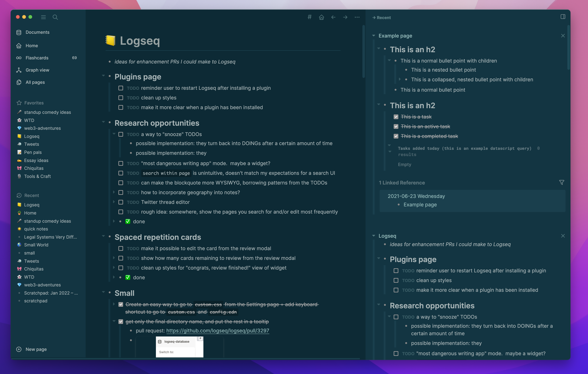Open the GitHub pull request link
The height and width of the screenshot is (374, 588).
coord(218,331)
